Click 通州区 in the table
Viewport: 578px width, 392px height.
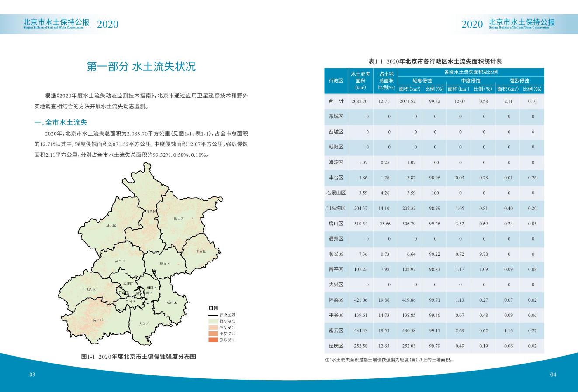[x=336, y=239]
